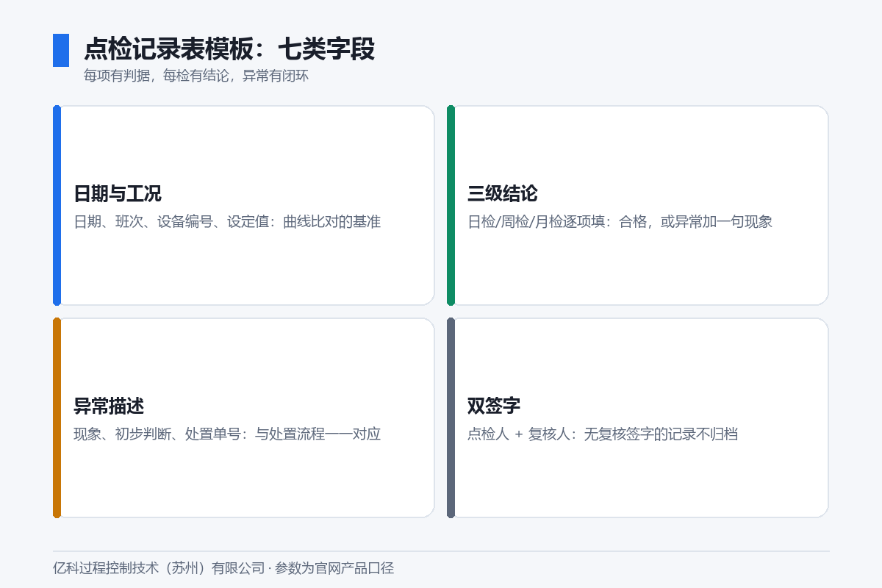Click footer 亿科过程控制技术（苏州）有限公司 · 参数为官网产品口径
Screen dimensions: 882x588
click(223, 568)
